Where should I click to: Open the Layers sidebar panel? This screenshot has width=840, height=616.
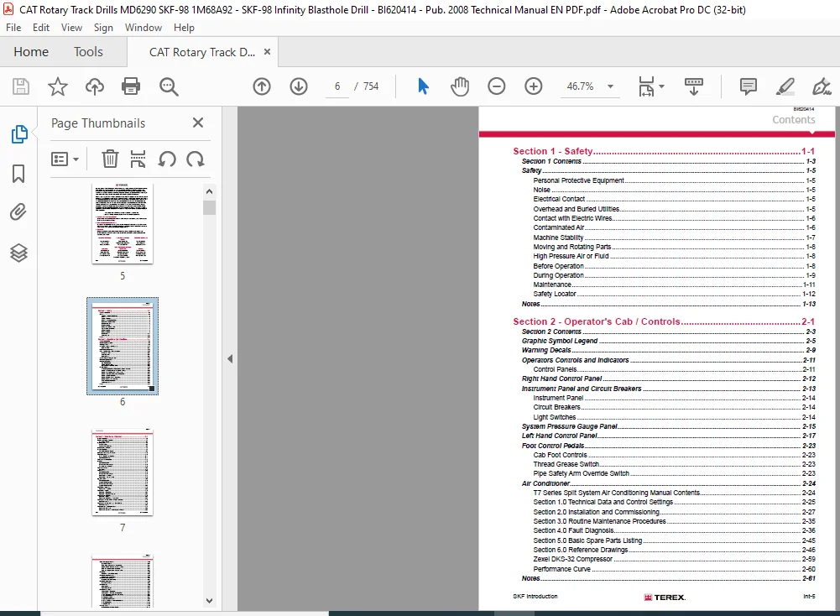[18, 253]
